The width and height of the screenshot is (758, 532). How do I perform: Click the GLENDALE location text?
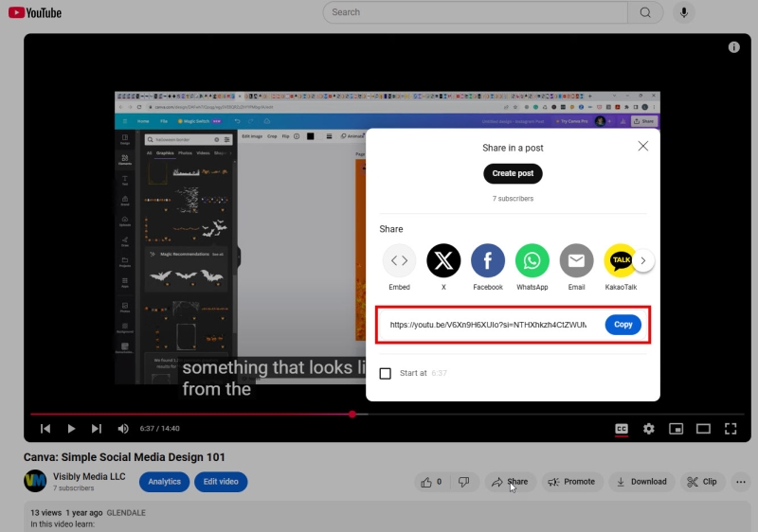[126, 513]
